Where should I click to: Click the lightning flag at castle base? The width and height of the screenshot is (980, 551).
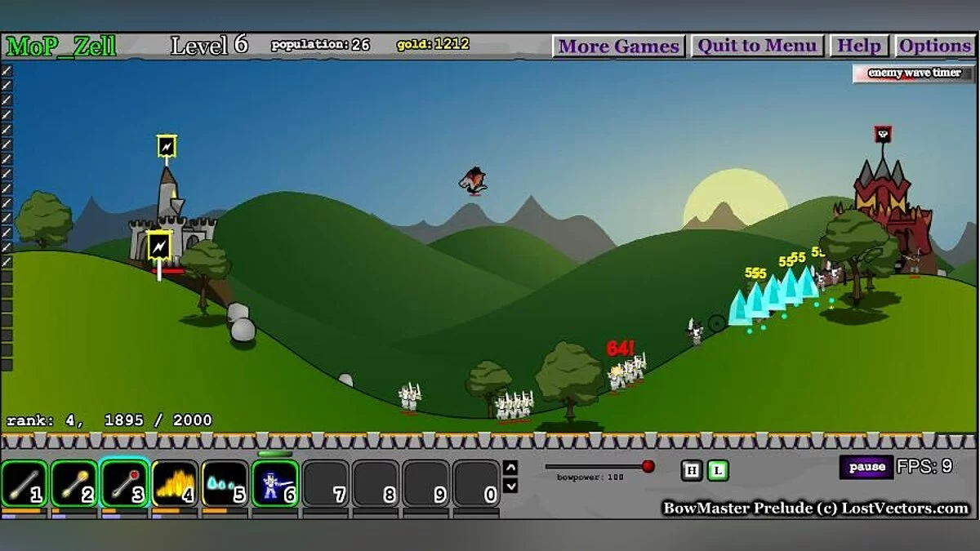tap(159, 246)
